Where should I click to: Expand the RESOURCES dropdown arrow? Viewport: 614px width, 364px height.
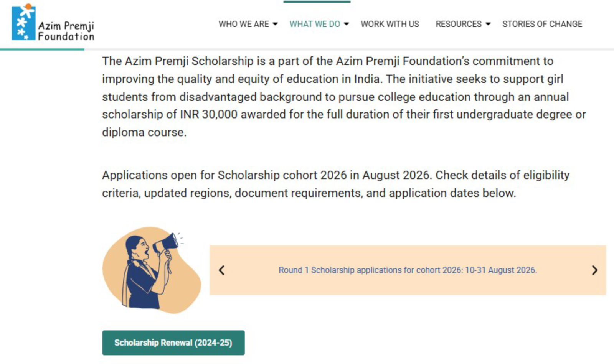pos(488,24)
